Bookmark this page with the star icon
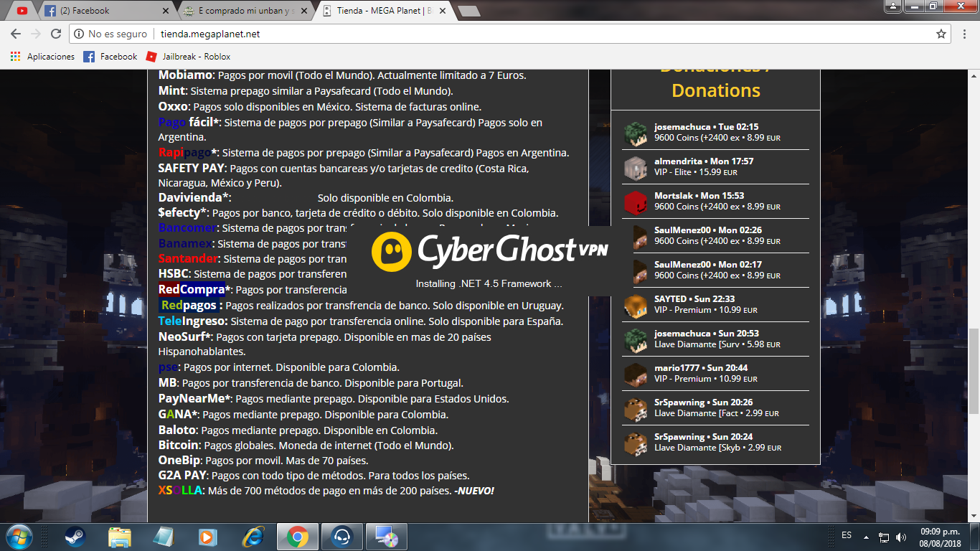The height and width of the screenshot is (551, 980). tap(941, 34)
